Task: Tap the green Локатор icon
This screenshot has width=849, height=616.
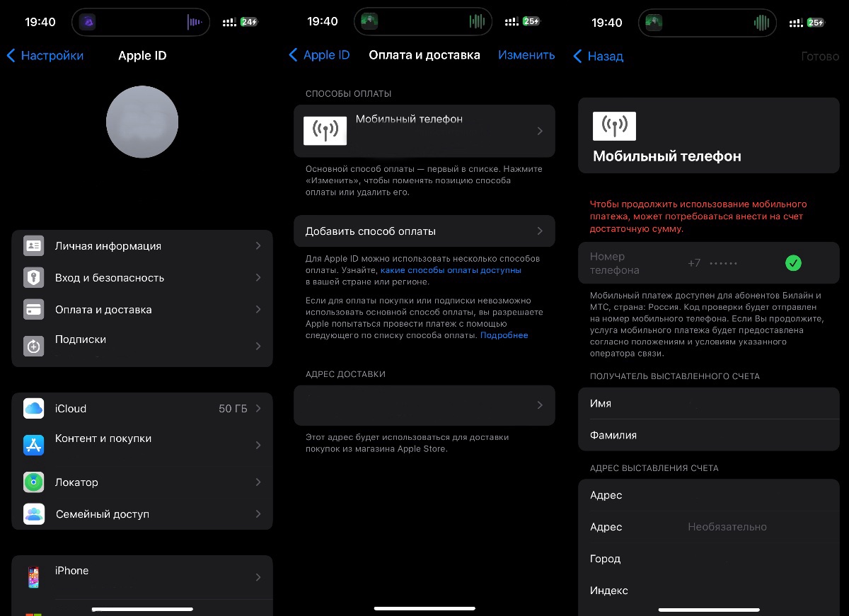Action: pos(34,482)
